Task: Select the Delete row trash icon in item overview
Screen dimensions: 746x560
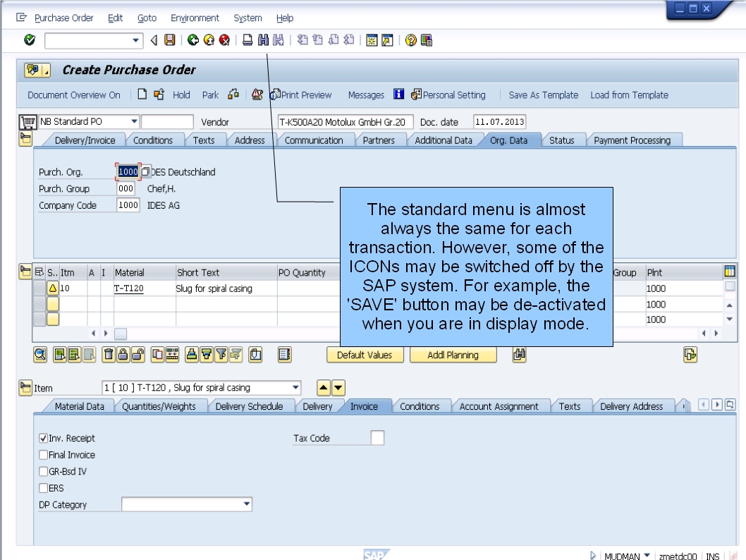Action: (108, 355)
